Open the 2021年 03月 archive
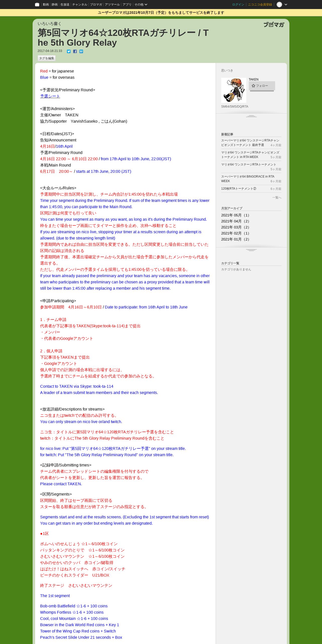The height and width of the screenshot is (644, 322). pyautogui.click(x=236, y=227)
